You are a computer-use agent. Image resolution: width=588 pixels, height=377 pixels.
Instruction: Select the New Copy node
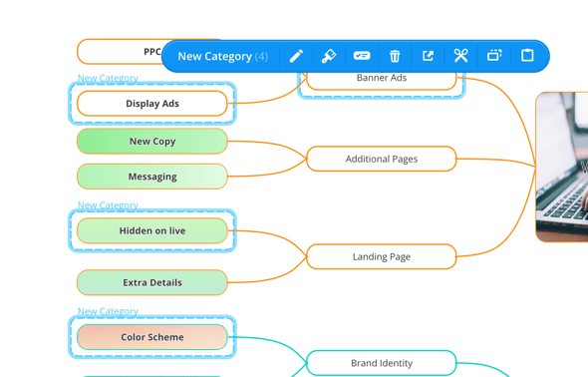pyautogui.click(x=152, y=142)
